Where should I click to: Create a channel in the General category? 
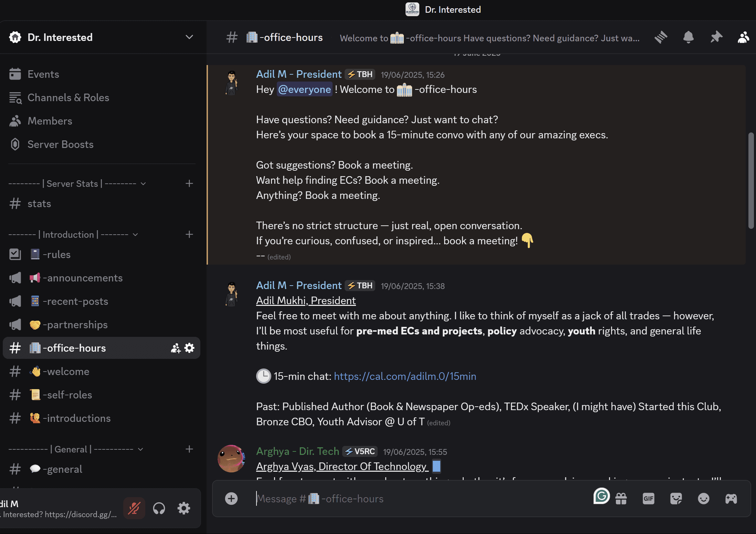click(189, 449)
